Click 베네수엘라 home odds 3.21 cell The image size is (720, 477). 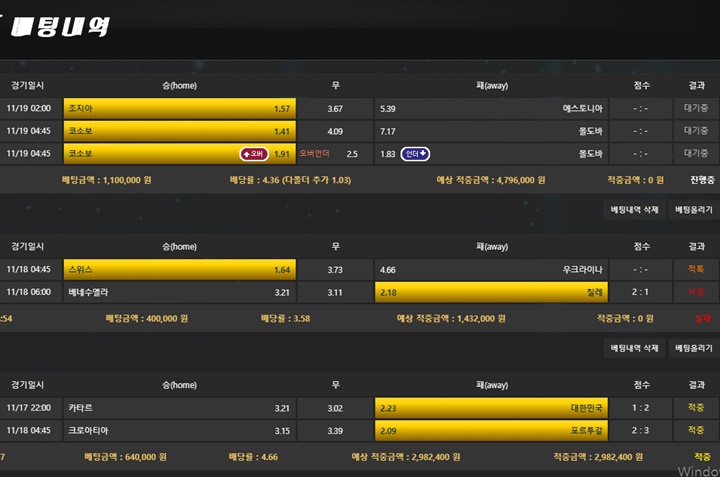click(180, 292)
